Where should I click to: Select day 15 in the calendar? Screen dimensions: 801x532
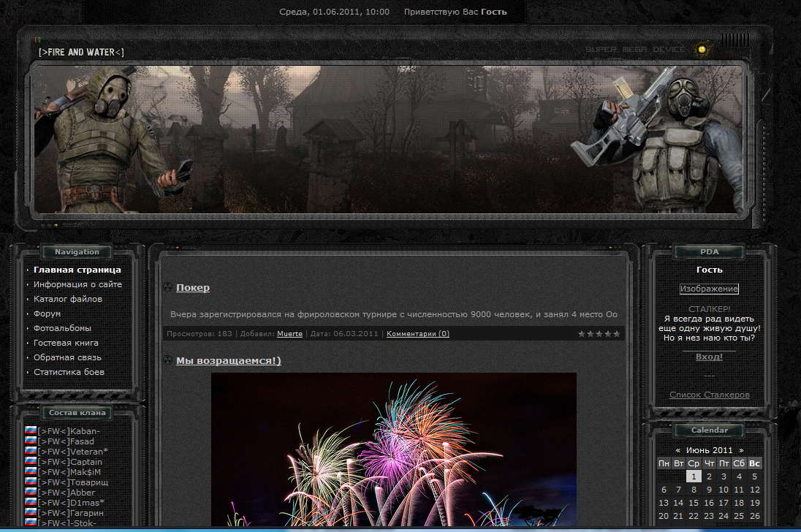[x=694, y=503]
